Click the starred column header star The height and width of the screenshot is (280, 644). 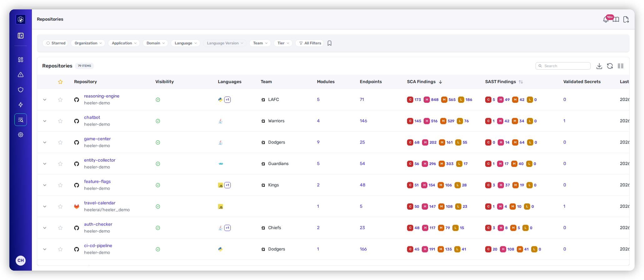[x=60, y=82]
